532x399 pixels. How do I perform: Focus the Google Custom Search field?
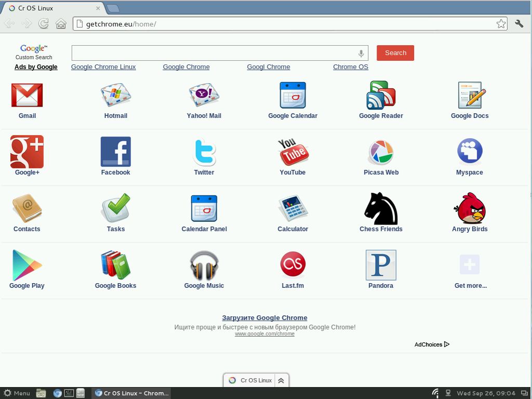214,53
